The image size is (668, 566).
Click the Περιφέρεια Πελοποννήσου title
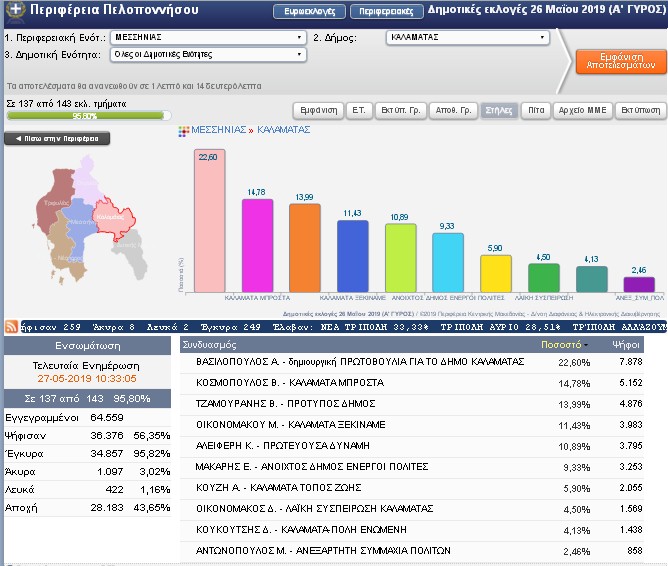(114, 10)
